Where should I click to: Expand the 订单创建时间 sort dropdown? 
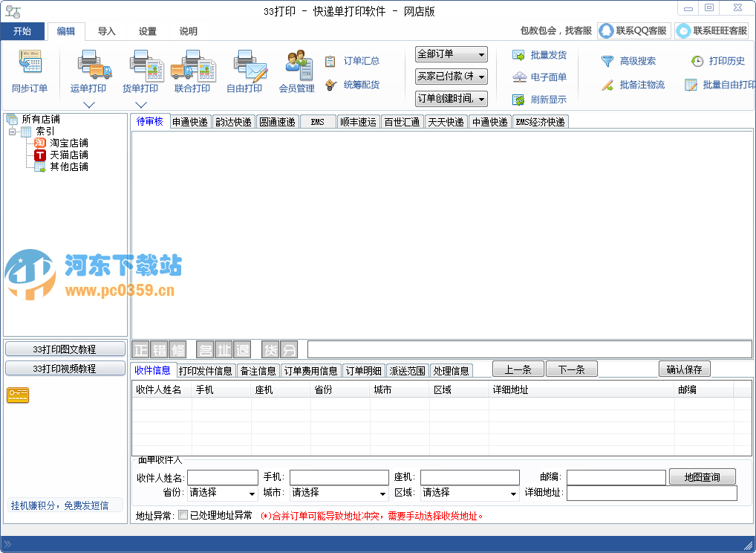click(449, 100)
